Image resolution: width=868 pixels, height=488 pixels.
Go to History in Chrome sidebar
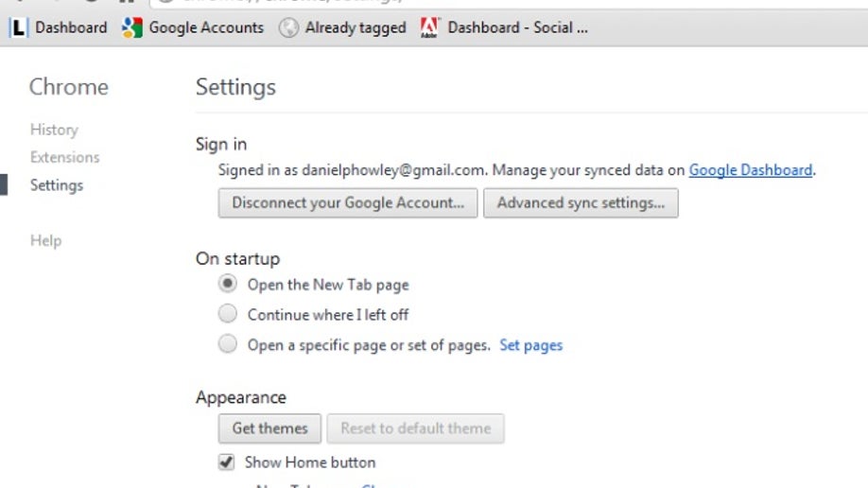pos(54,130)
